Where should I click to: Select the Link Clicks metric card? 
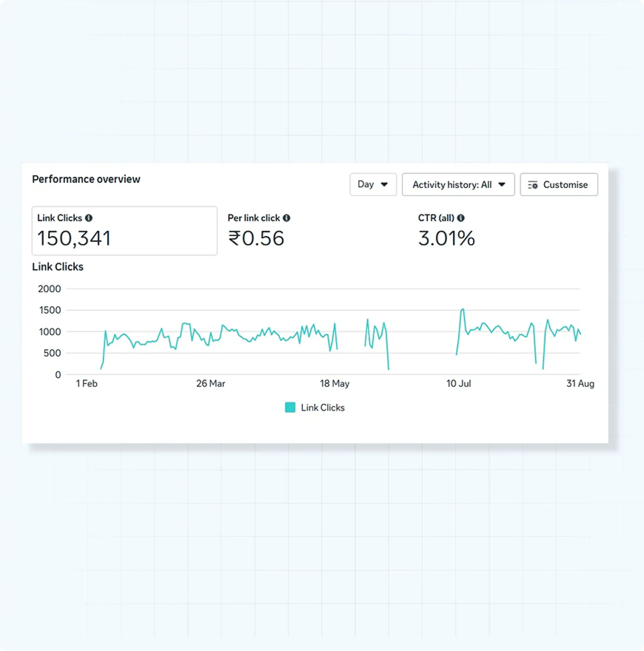tap(124, 231)
